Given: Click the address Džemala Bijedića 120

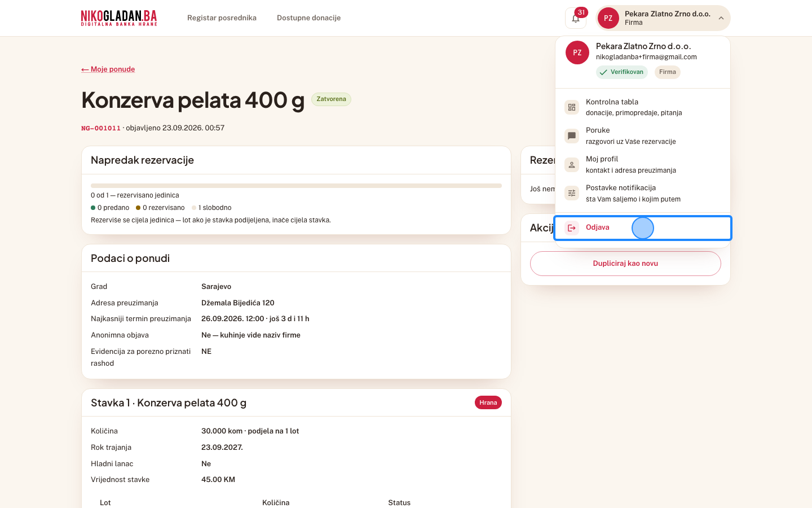Looking at the screenshot, I should (238, 303).
